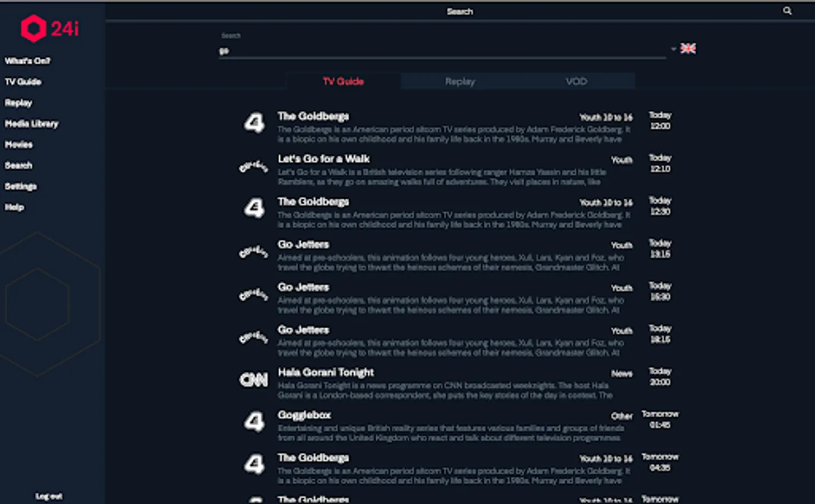Image resolution: width=815 pixels, height=504 pixels.
Task: Go to Media Library in the sidebar
Action: 31,124
